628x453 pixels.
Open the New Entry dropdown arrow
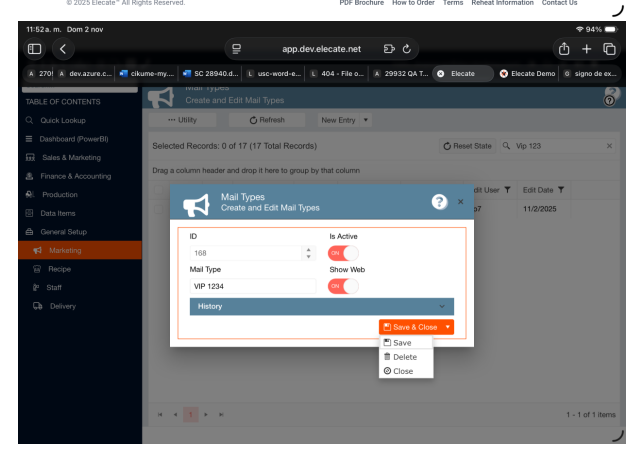367,120
